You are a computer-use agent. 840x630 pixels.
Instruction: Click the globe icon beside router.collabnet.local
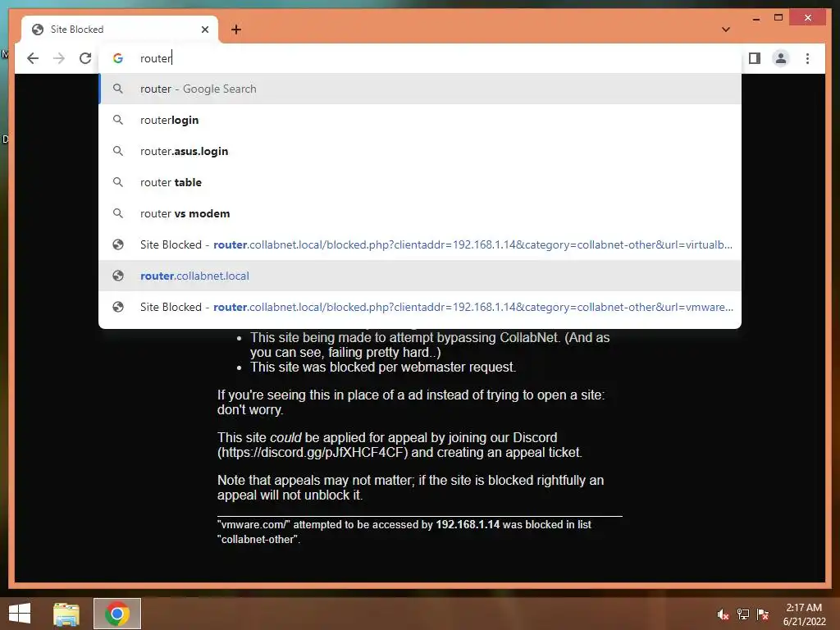pyautogui.click(x=118, y=276)
